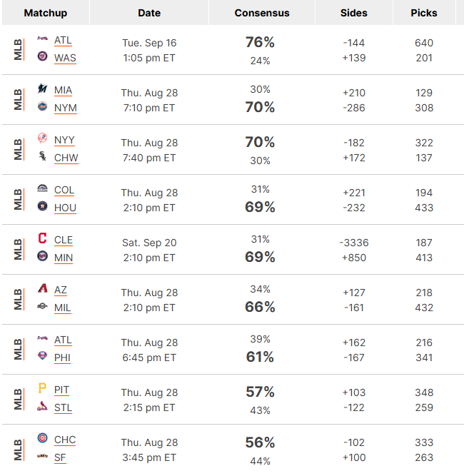Open the WAS team link

[x=65, y=58]
